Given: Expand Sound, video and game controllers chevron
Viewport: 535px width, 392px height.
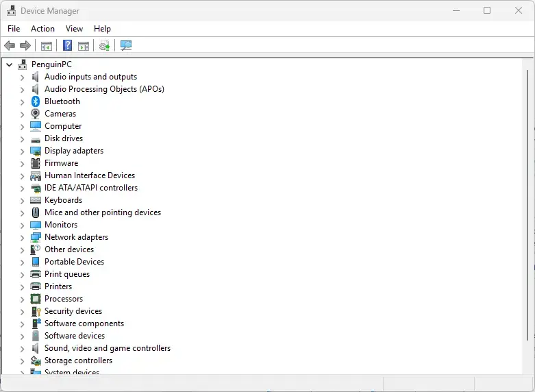Looking at the screenshot, I should tap(22, 349).
